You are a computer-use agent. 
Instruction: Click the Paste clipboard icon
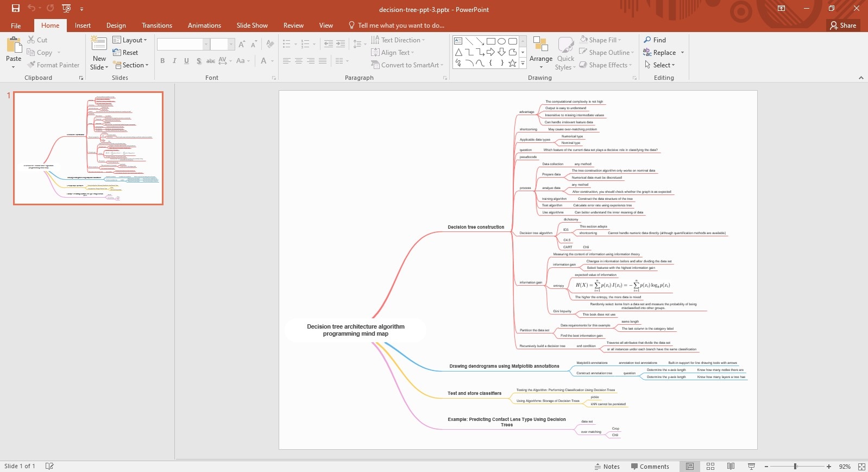tap(14, 45)
